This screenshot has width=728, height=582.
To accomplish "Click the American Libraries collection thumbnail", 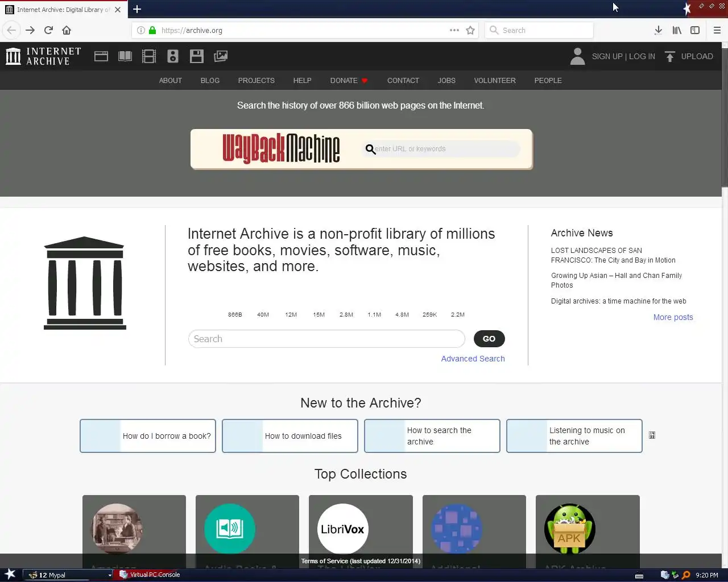I will tap(117, 529).
